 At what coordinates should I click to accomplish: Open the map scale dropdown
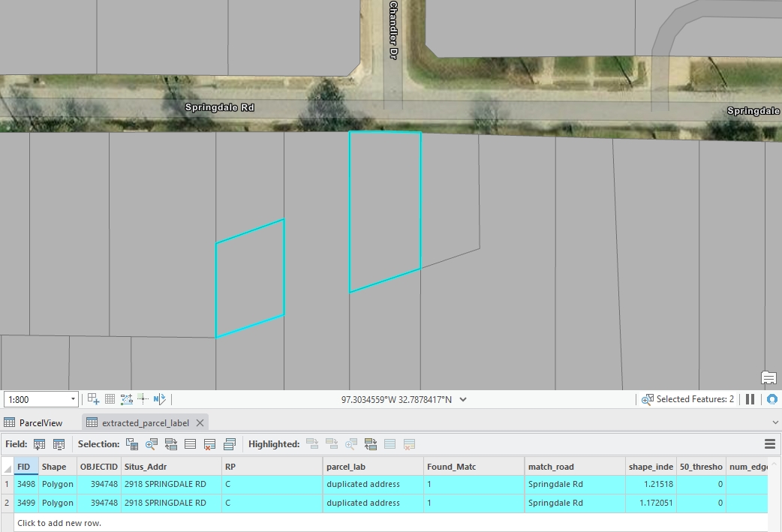coord(73,399)
